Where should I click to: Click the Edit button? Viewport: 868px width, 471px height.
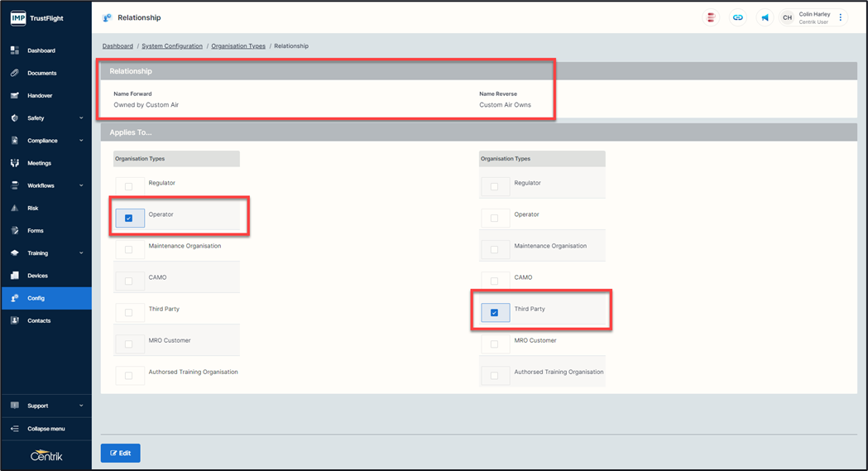click(120, 453)
